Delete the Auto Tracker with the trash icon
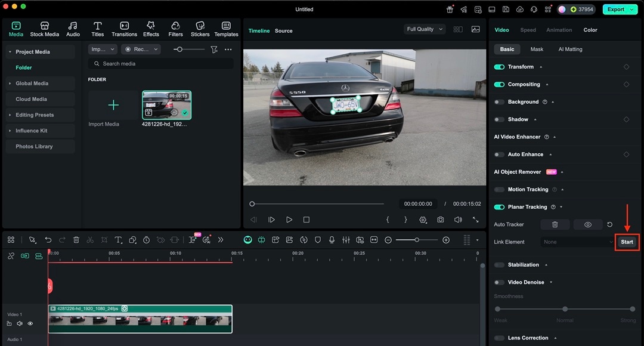The image size is (644, 346). [x=555, y=224]
